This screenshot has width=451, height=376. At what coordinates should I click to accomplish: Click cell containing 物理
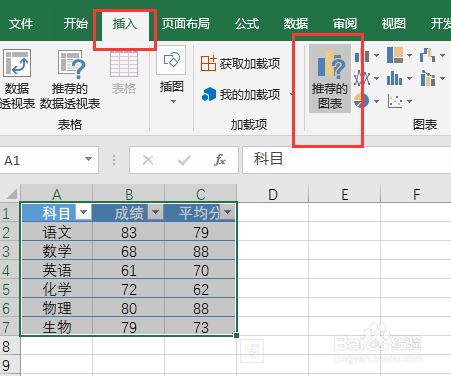coord(57,308)
